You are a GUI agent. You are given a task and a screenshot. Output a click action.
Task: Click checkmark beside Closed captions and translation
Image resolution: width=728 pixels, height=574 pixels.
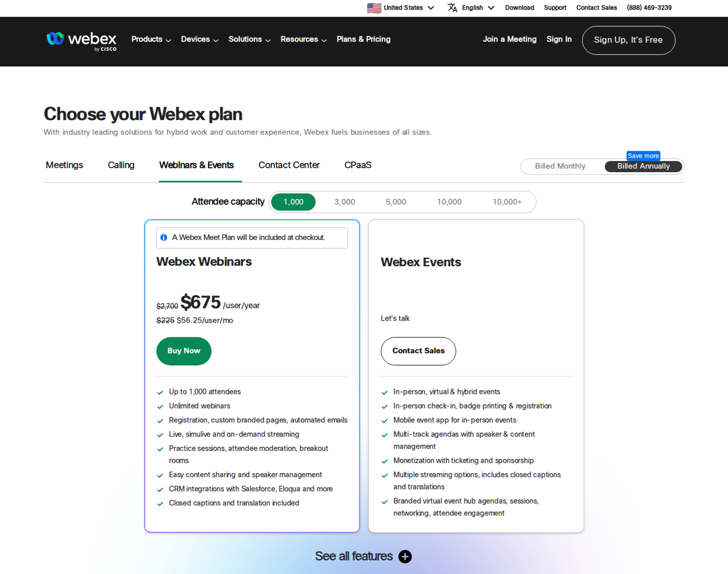160,504
